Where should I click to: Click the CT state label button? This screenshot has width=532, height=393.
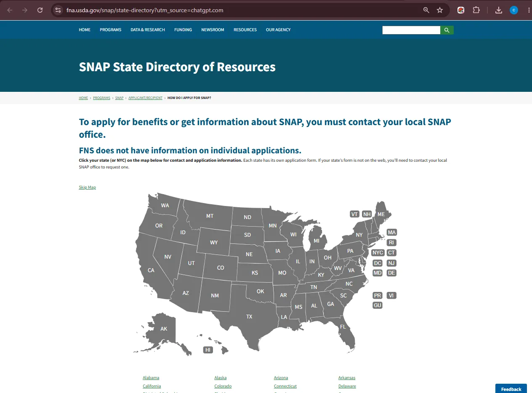[391, 253]
